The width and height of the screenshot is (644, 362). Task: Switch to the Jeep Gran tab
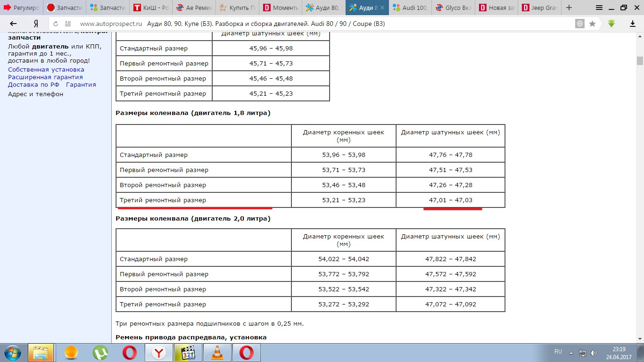coord(539,8)
